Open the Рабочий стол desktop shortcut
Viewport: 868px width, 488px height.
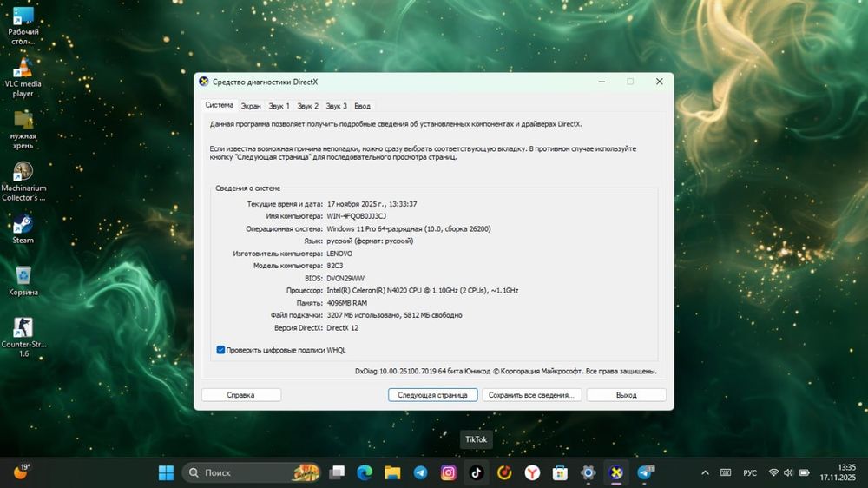[x=23, y=25]
